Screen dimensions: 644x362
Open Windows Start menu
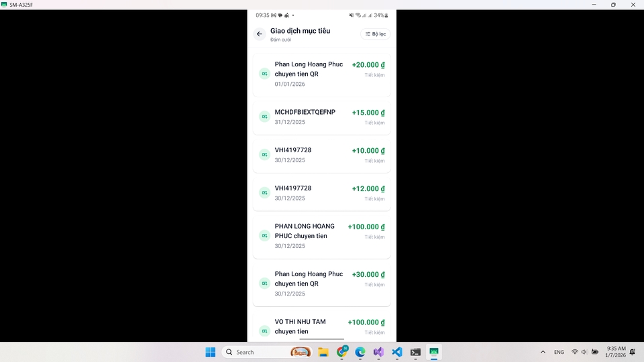click(x=211, y=352)
